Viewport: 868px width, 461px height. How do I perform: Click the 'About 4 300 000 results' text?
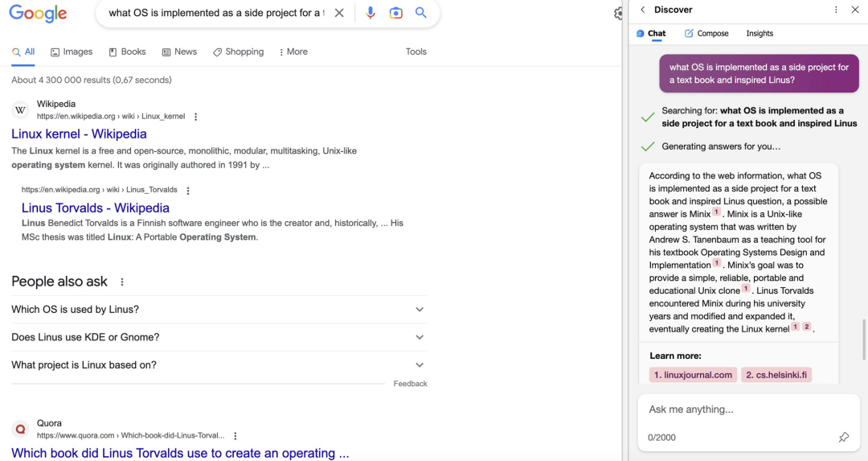(x=92, y=80)
